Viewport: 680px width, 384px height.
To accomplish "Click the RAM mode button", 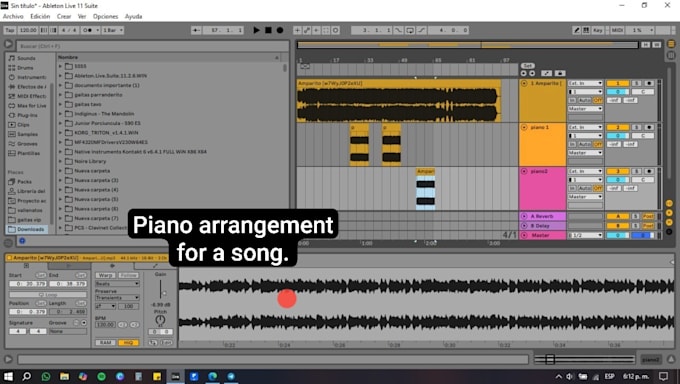I will [x=105, y=343].
